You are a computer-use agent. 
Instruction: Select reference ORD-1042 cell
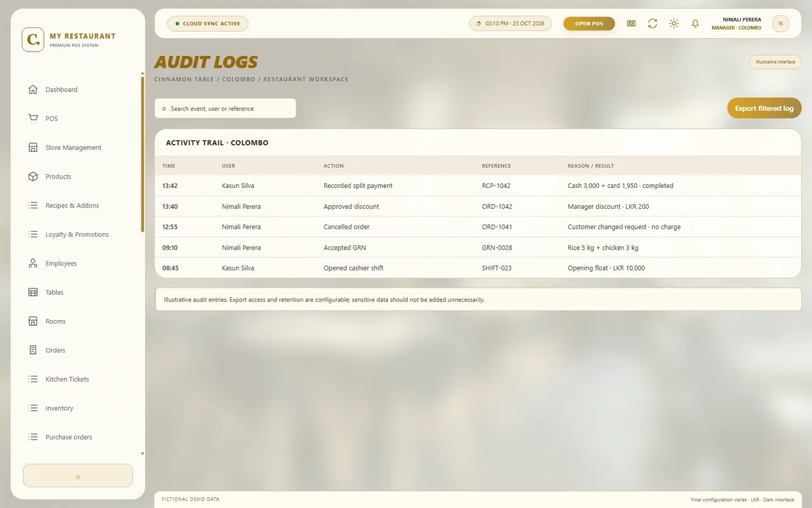click(x=497, y=206)
